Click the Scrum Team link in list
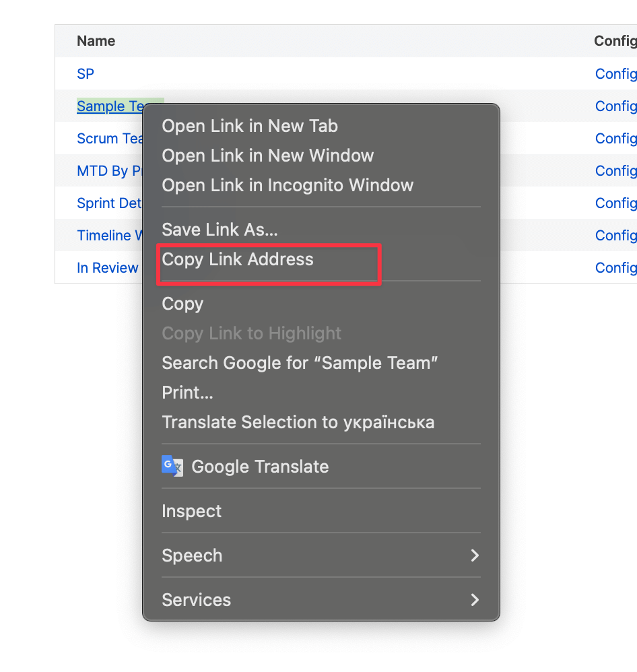The image size is (637, 672). coord(109,138)
